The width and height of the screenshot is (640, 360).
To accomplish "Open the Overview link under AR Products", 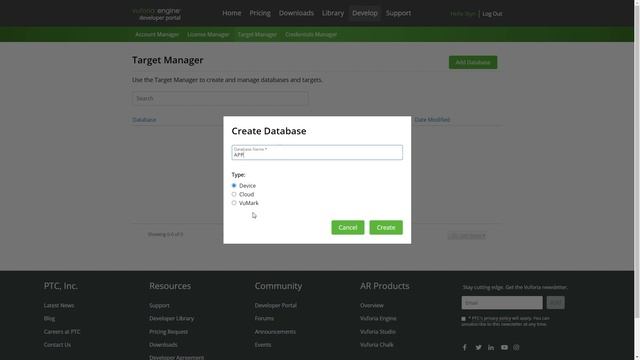I will click(x=371, y=305).
